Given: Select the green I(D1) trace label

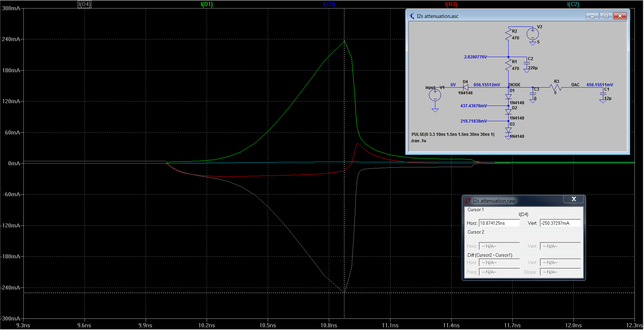Looking at the screenshot, I should pyautogui.click(x=207, y=4).
